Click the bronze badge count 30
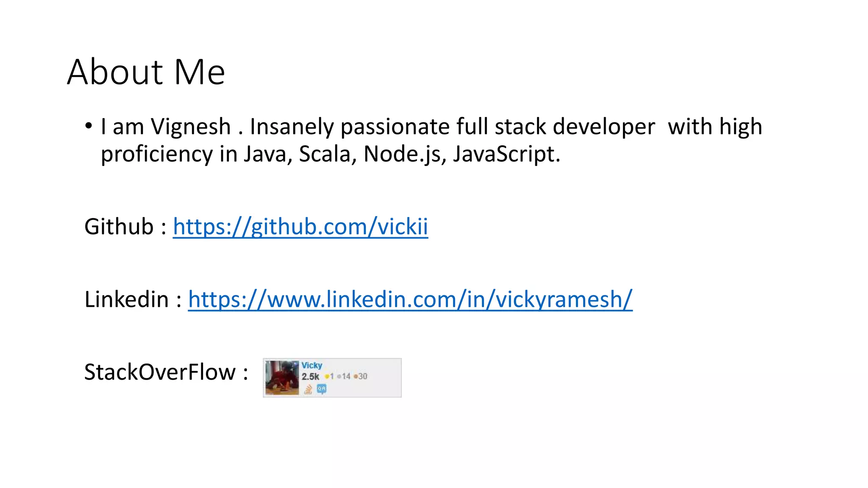 pyautogui.click(x=363, y=377)
